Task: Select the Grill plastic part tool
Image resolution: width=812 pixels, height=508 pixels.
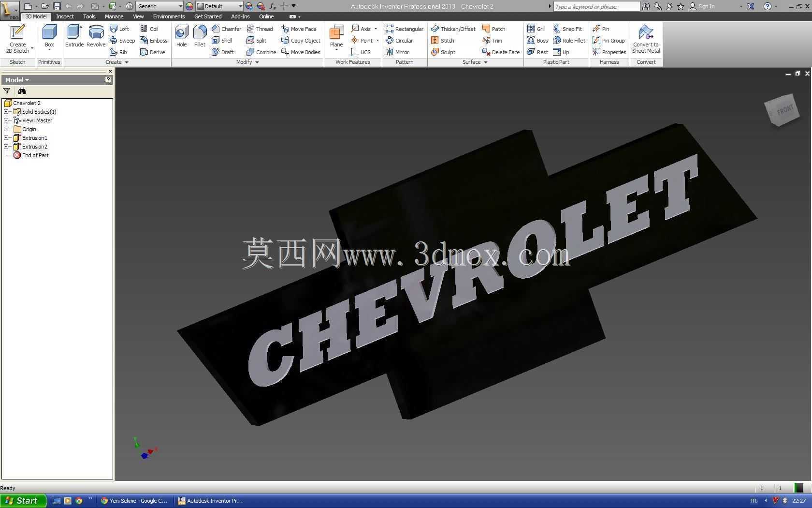Action: coord(536,29)
